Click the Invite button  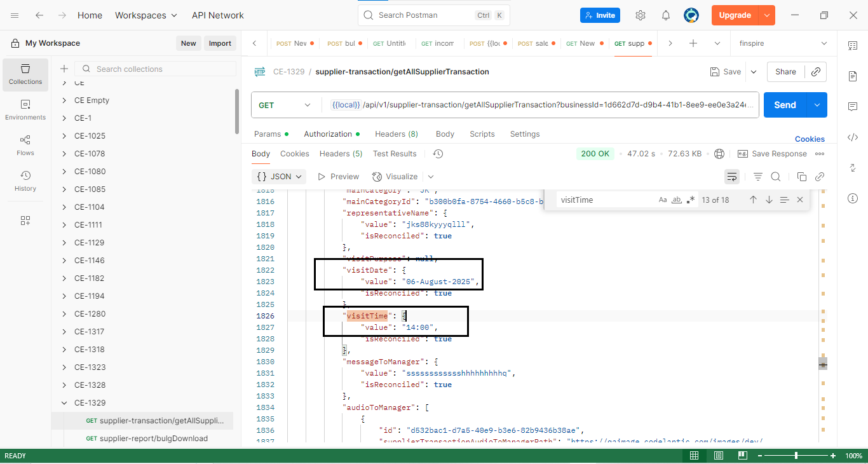pyautogui.click(x=600, y=15)
